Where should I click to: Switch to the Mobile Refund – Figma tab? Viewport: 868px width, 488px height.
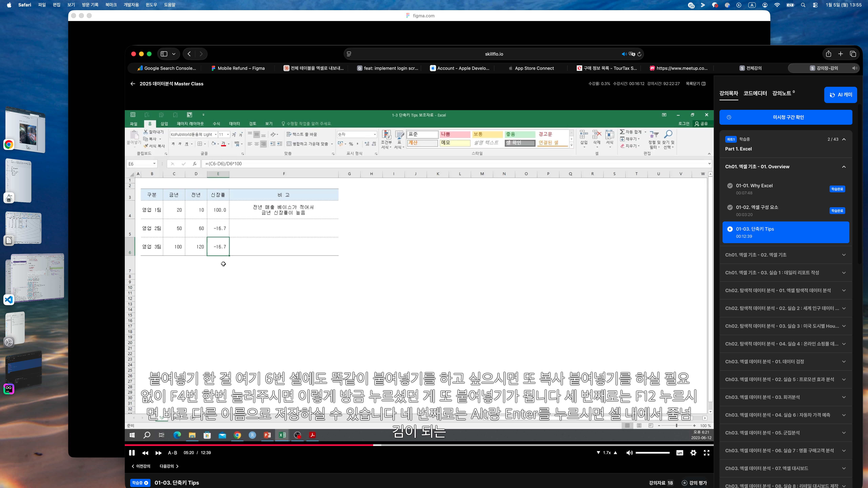tap(238, 68)
